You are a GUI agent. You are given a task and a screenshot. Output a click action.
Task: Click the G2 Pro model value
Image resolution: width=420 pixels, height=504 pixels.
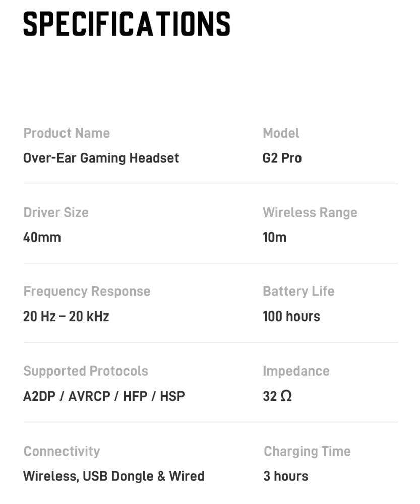[x=282, y=158]
